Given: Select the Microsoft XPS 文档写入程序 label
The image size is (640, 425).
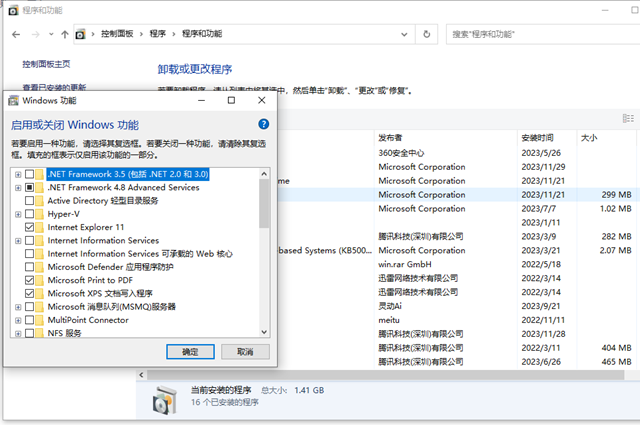Looking at the screenshot, I should [x=100, y=294].
